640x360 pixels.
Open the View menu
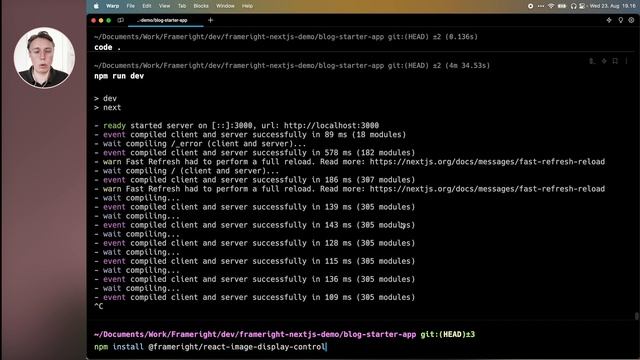tap(164, 6)
